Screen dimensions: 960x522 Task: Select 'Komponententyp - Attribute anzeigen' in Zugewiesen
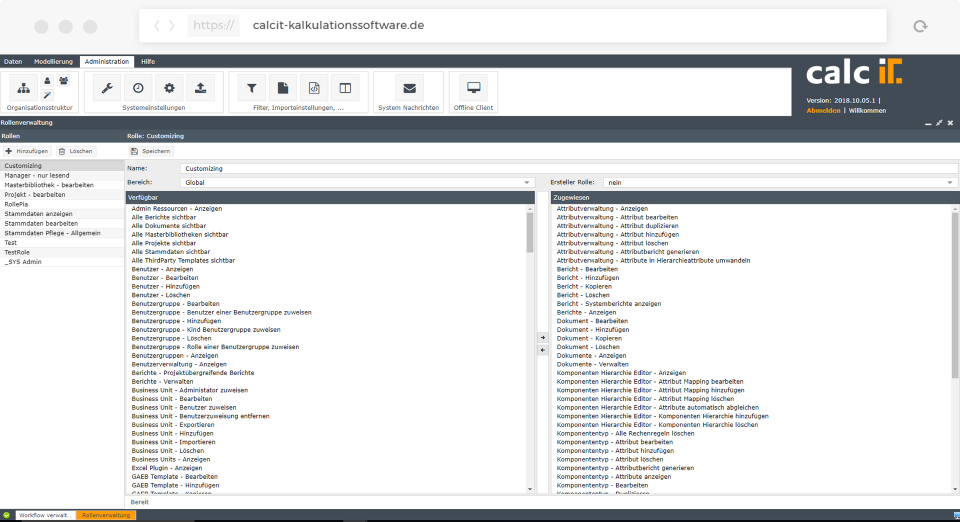coord(614,477)
